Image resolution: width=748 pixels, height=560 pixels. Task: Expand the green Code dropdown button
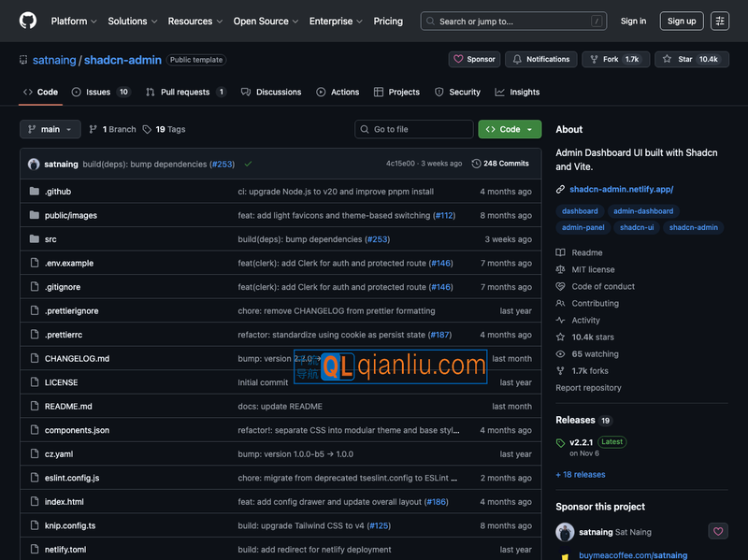click(x=510, y=129)
